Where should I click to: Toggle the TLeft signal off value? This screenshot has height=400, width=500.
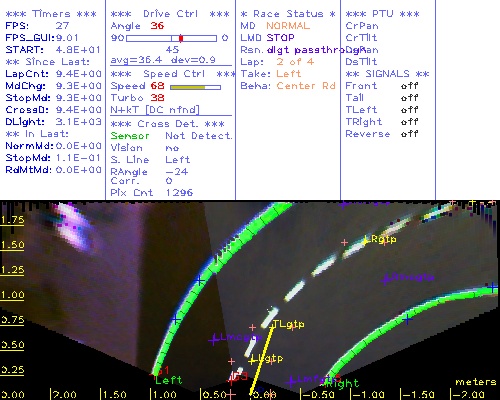409,110
